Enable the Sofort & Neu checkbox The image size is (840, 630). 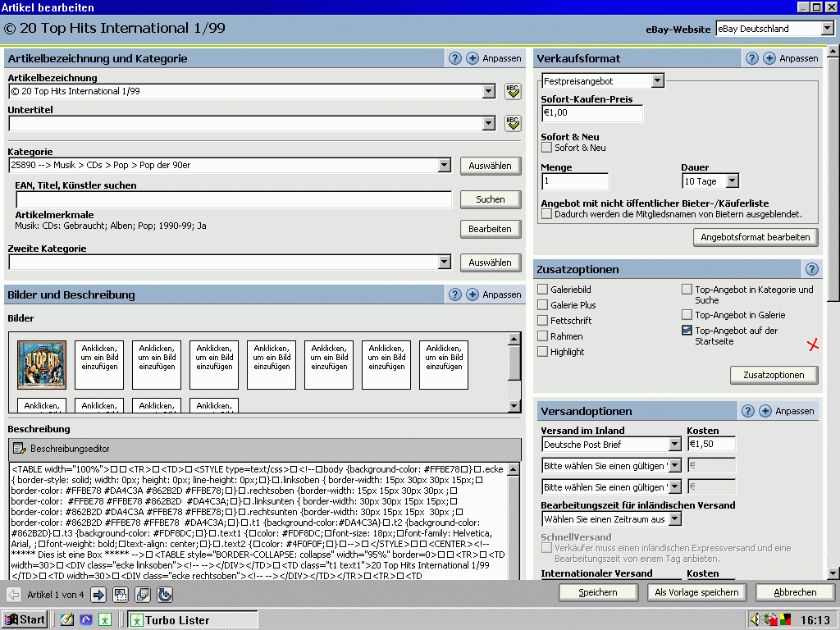(x=546, y=148)
